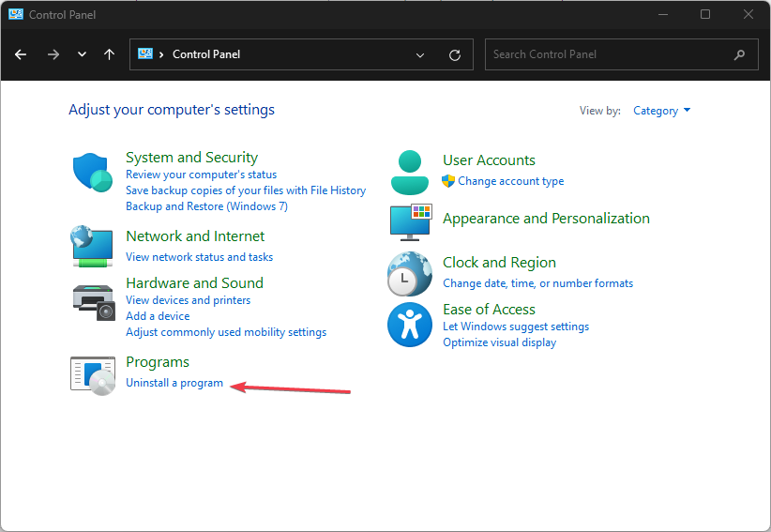Minimize the Control Panel window
The width and height of the screenshot is (771, 532).
click(663, 14)
